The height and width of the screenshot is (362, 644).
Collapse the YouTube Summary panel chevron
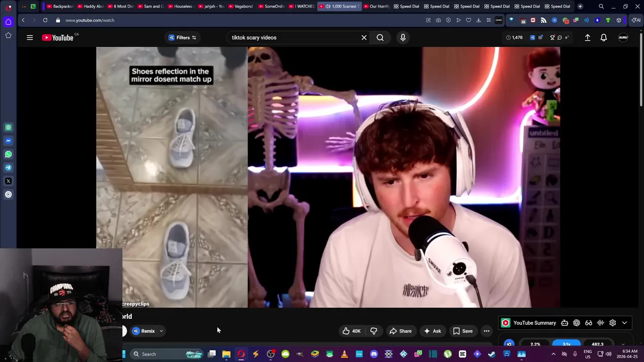pyautogui.click(x=624, y=323)
